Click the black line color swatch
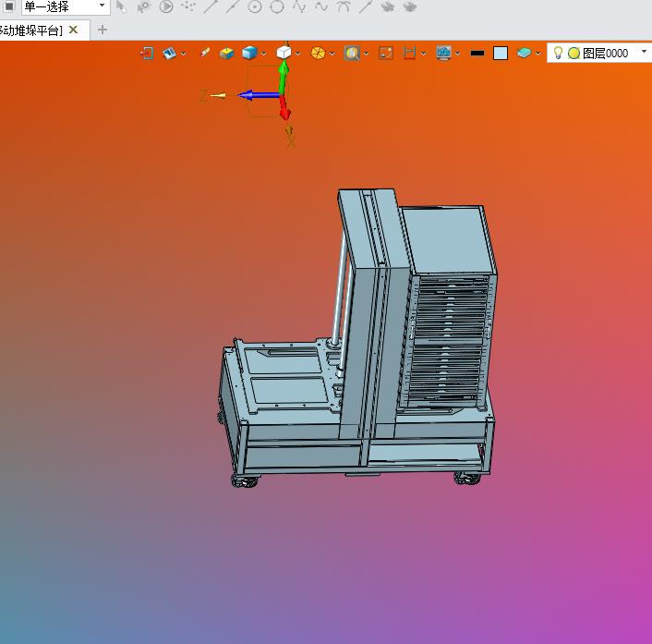 click(477, 54)
